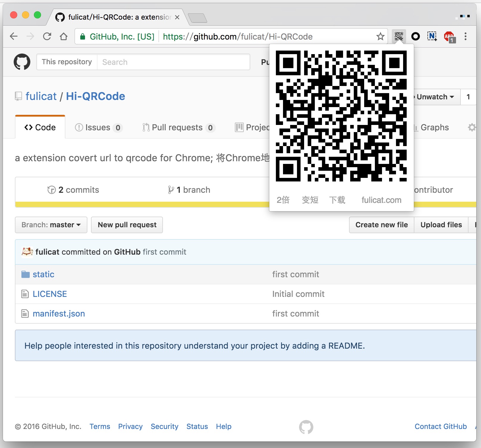Open the Branch: master dropdown

(51, 225)
